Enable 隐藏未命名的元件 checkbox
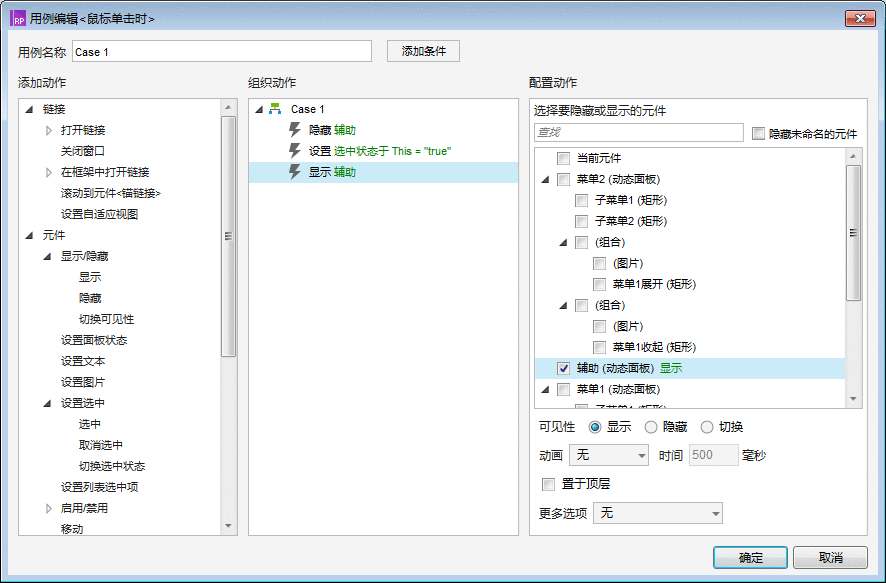Screen dimensions: 886x583 [x=758, y=134]
